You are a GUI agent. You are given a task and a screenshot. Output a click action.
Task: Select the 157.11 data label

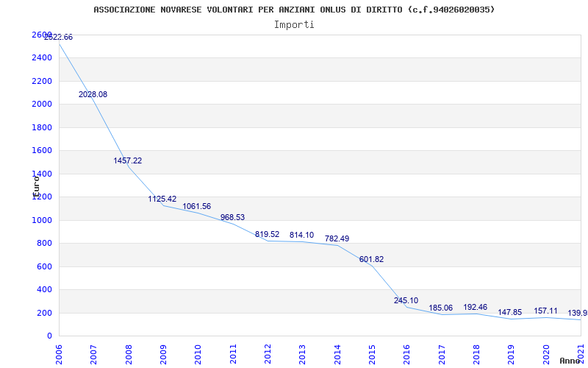click(x=545, y=311)
